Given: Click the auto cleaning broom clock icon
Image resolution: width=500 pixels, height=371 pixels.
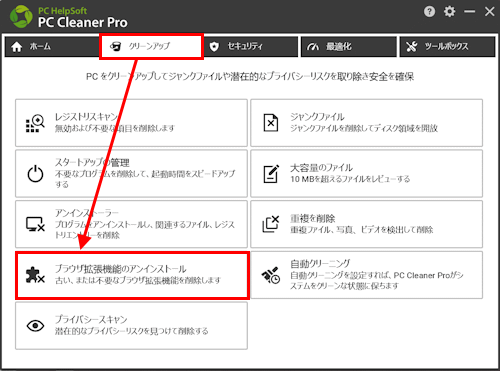Looking at the screenshot, I should 271,275.
